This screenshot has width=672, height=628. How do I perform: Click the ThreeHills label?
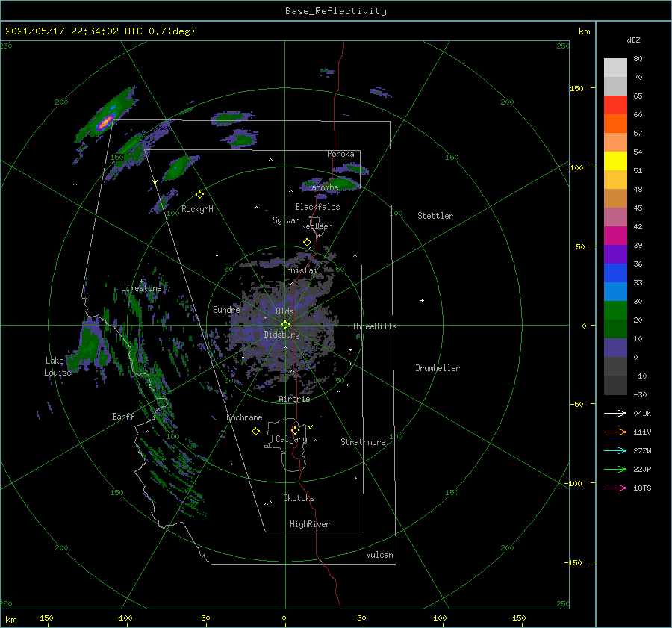(x=374, y=326)
